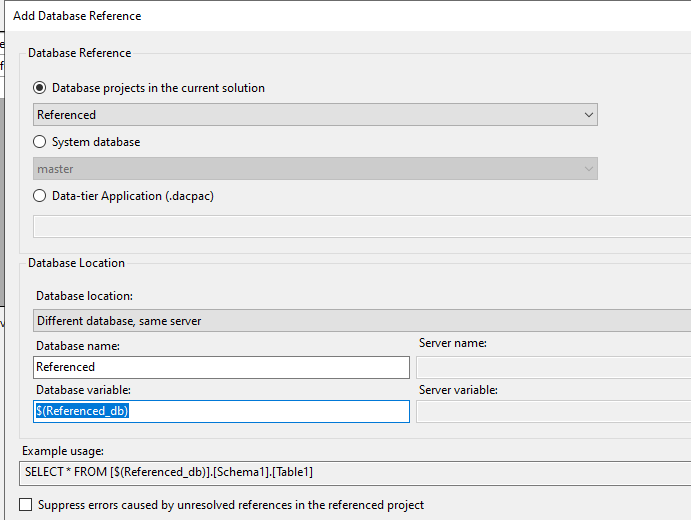Expand the master system database dropdown
Screen dimensions: 691x520
point(316,169)
